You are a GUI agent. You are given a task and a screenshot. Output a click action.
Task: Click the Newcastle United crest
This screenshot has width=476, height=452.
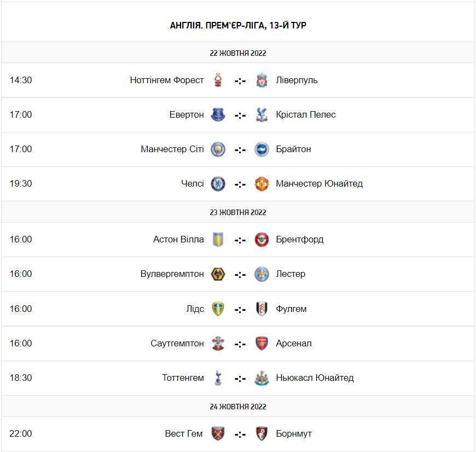click(262, 378)
